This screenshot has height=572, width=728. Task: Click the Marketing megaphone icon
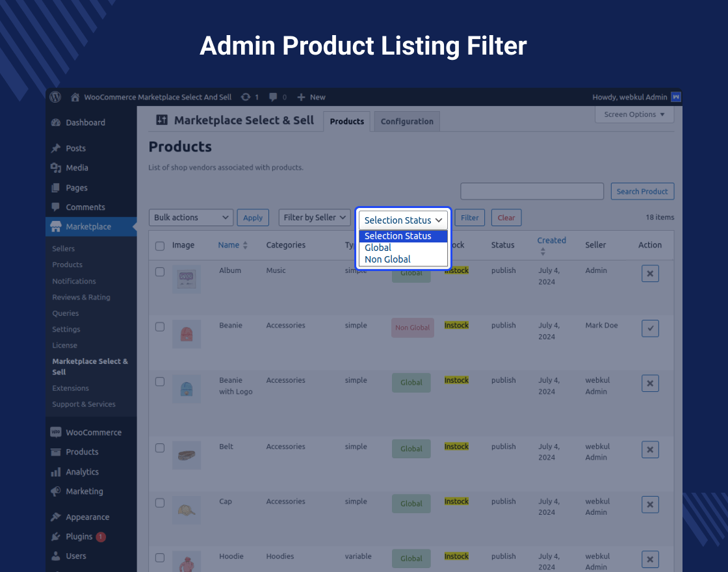56,491
